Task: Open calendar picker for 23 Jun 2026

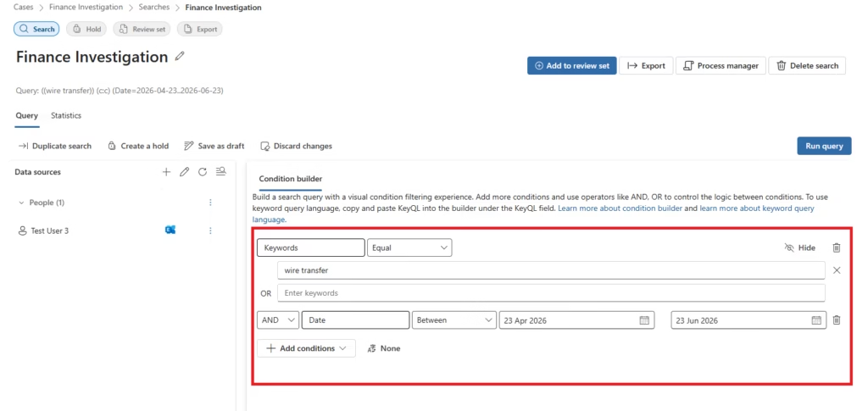Action: [816, 320]
